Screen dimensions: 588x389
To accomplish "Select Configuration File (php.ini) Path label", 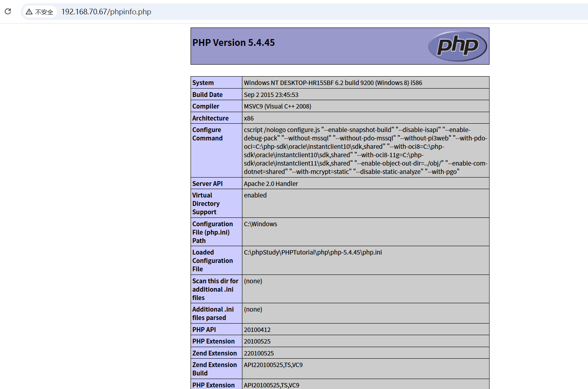I will (212, 232).
